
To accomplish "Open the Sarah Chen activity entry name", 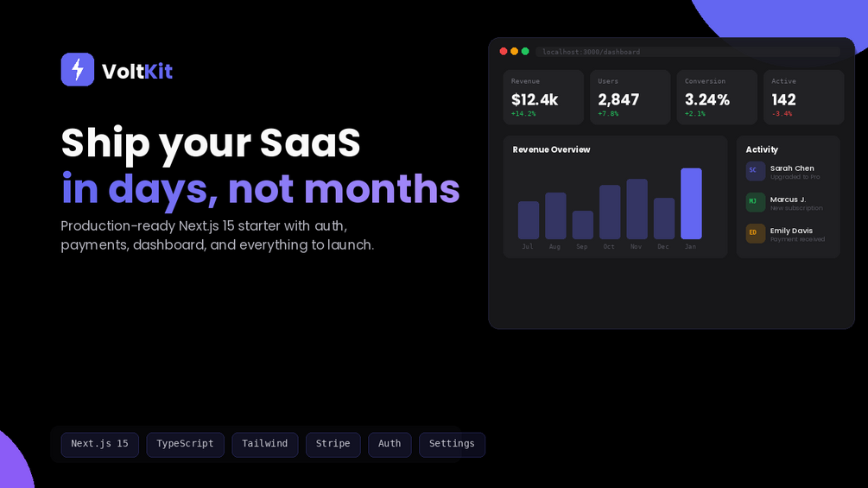I will [792, 168].
